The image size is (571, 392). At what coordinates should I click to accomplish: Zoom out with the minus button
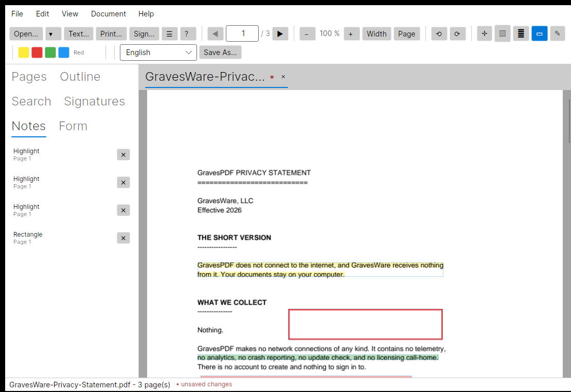(x=307, y=34)
